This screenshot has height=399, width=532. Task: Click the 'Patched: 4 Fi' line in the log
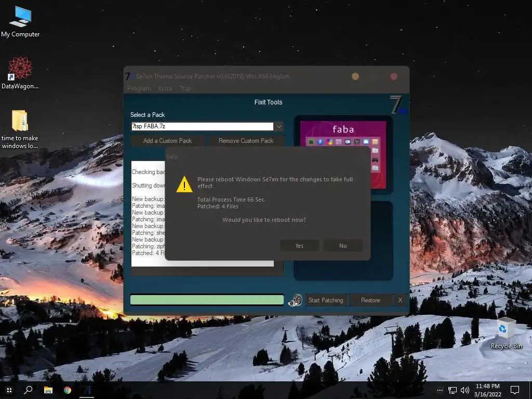click(148, 253)
